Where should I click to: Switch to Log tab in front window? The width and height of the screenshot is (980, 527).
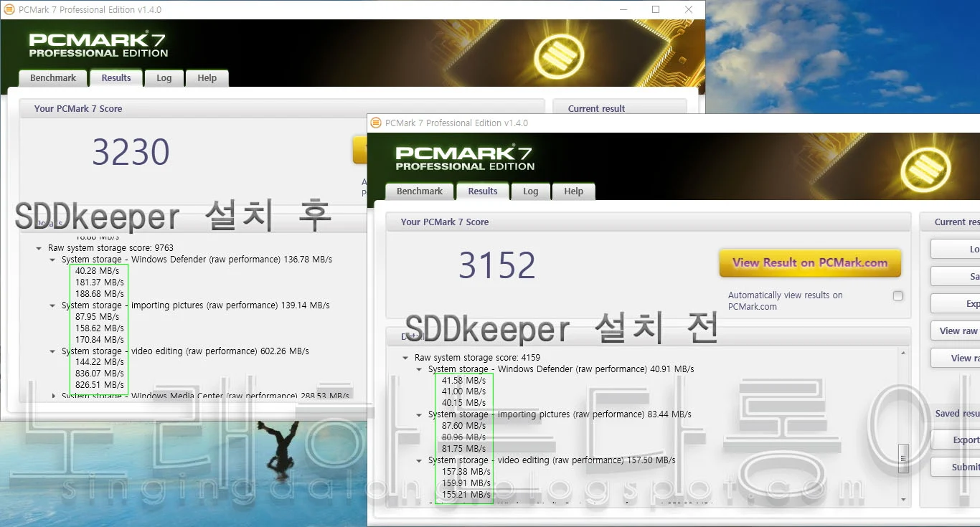[x=531, y=191]
